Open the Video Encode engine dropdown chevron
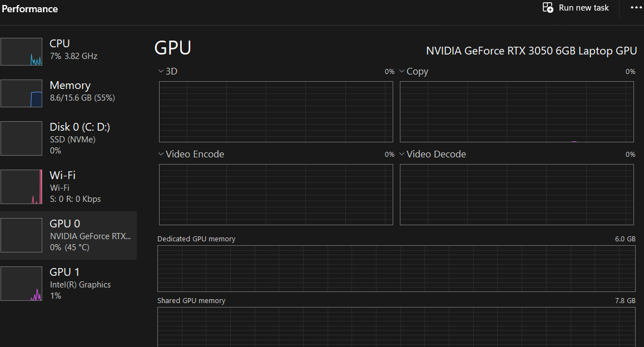Image resolution: width=644 pixels, height=347 pixels. [x=161, y=154]
